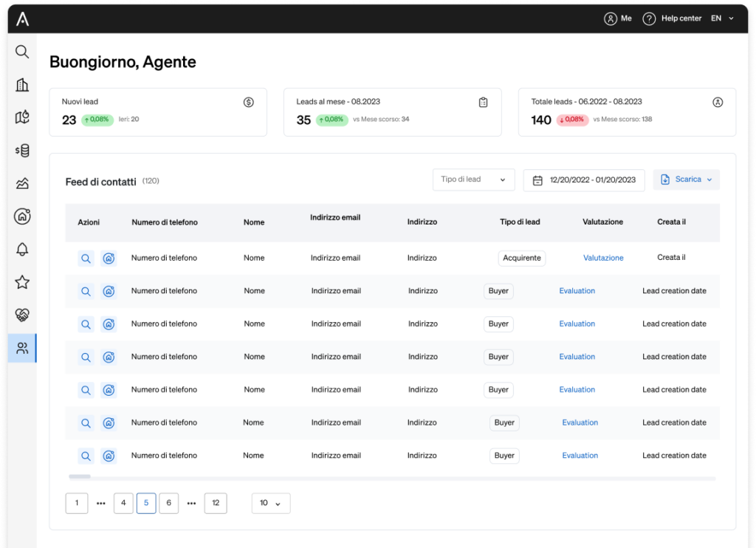The height and width of the screenshot is (548, 756).
Task: Open the notifications bell in sidebar
Action: 22,250
